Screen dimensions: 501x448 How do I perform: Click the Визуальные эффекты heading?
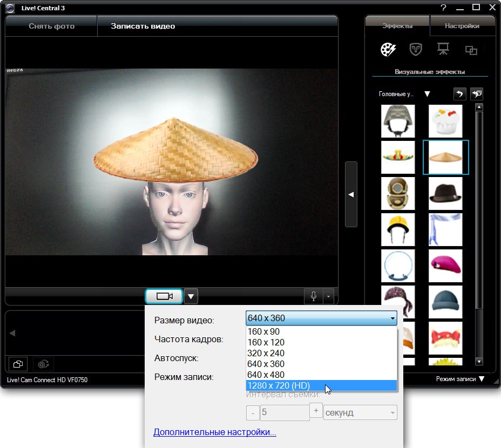point(429,72)
